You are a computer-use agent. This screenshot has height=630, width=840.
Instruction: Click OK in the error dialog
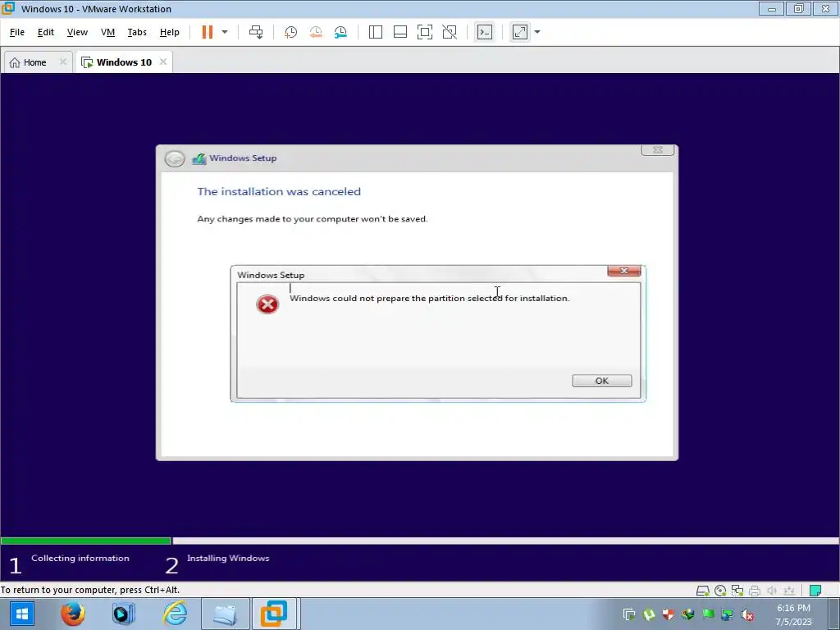(x=601, y=381)
